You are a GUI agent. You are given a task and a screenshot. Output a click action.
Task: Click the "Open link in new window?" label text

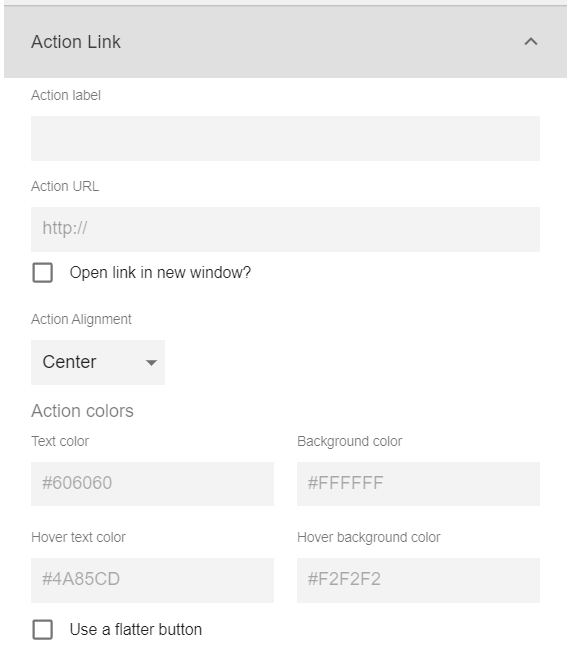point(160,273)
